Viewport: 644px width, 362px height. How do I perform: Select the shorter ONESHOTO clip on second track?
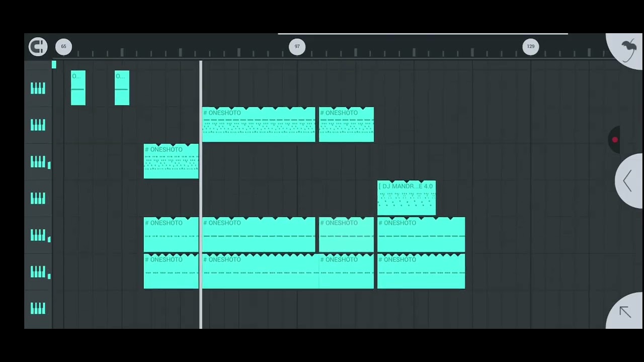346,125
